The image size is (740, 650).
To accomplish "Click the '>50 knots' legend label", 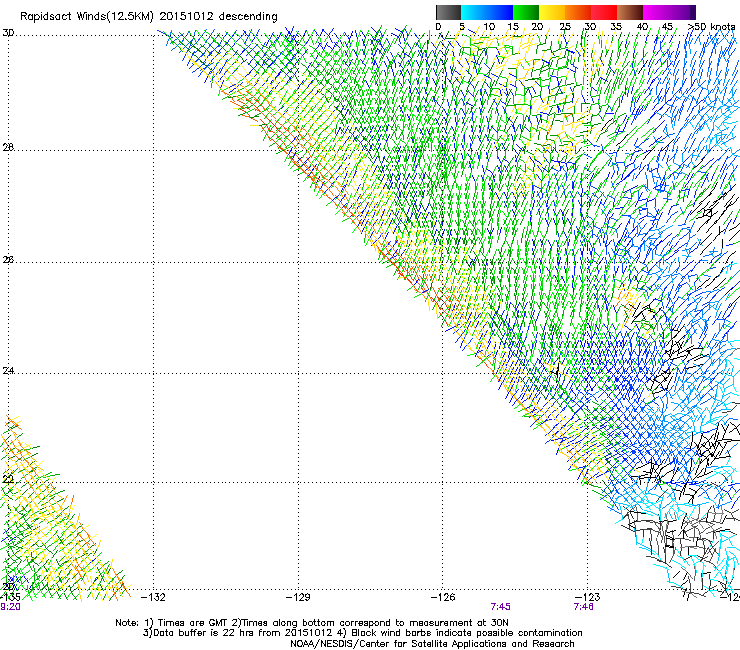I will (x=711, y=27).
